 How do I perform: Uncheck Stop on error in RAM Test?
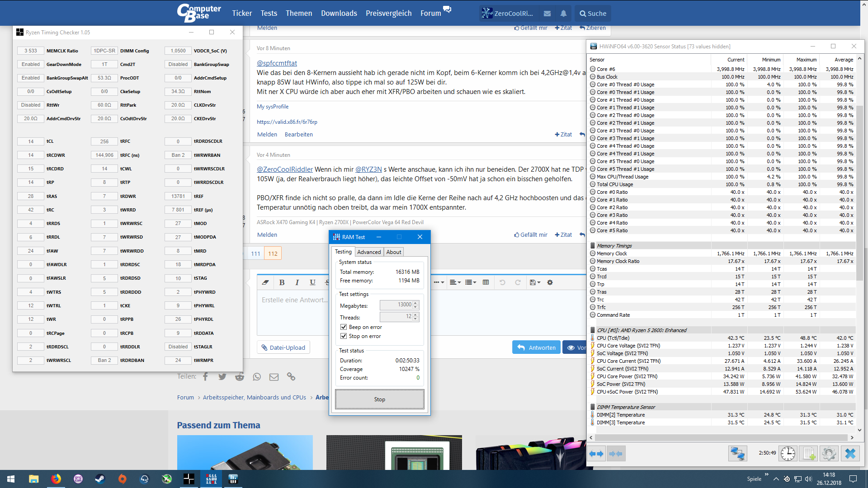pyautogui.click(x=344, y=336)
